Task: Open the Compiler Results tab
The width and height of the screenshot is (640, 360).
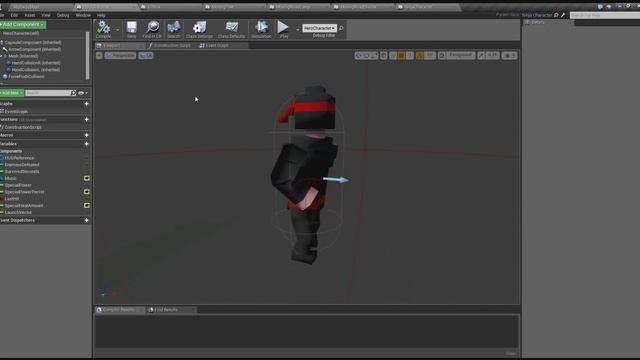Action: [118, 310]
